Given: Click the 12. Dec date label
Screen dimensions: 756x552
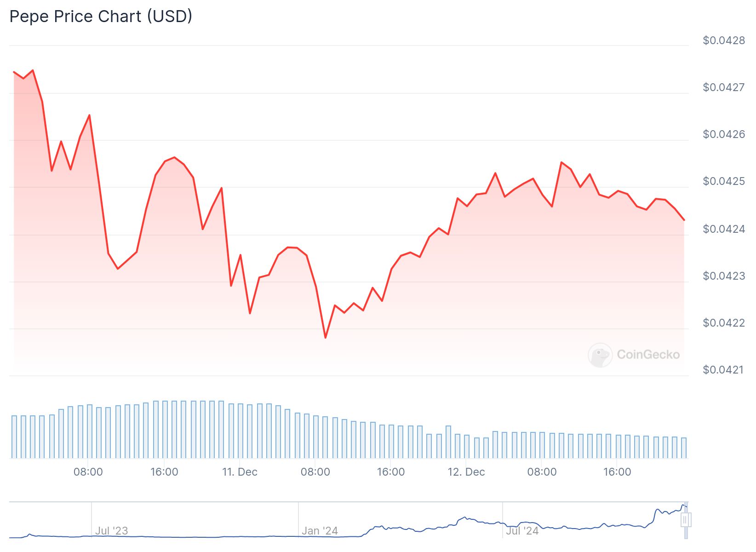Looking at the screenshot, I should click(x=466, y=472).
